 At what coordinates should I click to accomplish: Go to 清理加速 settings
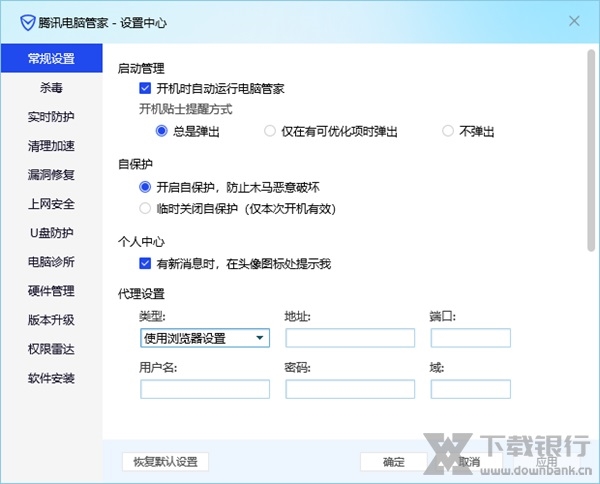pos(52,146)
